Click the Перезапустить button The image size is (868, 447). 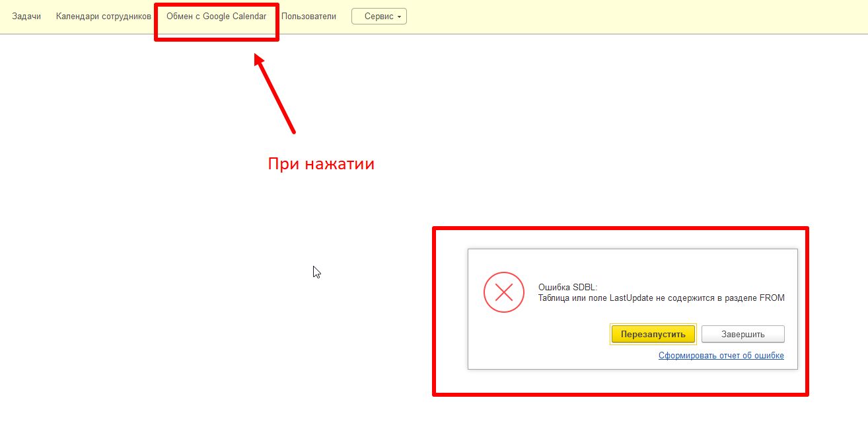(x=653, y=334)
